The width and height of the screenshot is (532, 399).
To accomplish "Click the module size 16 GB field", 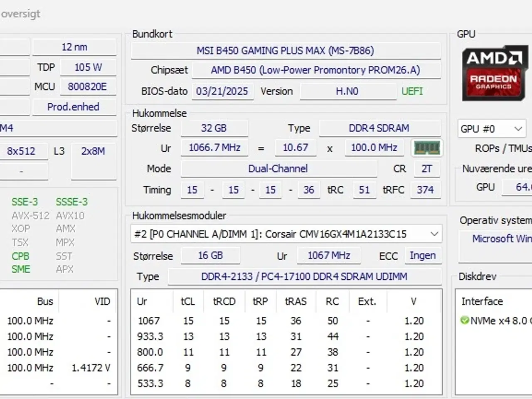I will (x=210, y=255).
